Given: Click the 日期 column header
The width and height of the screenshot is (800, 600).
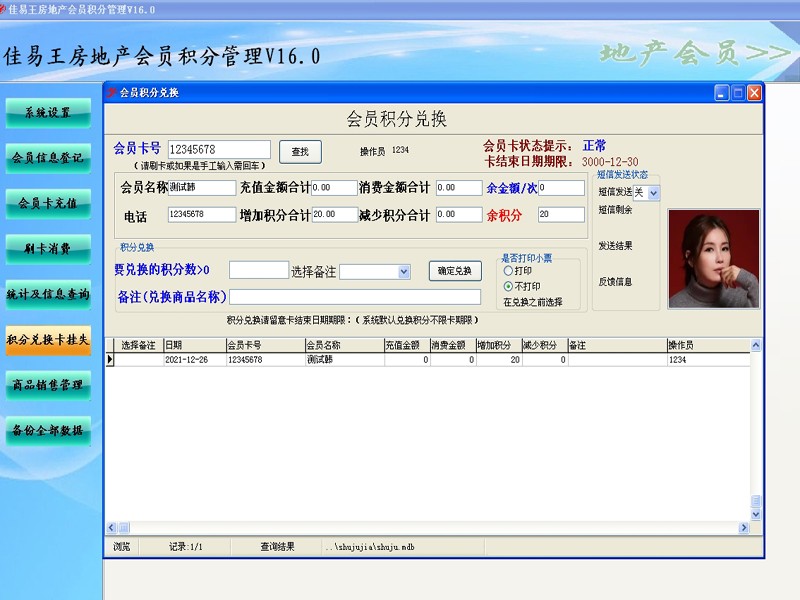Looking at the screenshot, I should tap(193, 345).
